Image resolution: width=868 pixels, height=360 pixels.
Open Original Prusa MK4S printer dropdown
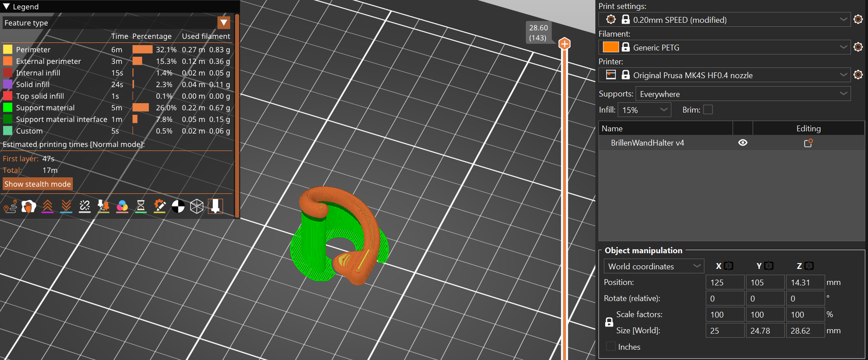725,75
